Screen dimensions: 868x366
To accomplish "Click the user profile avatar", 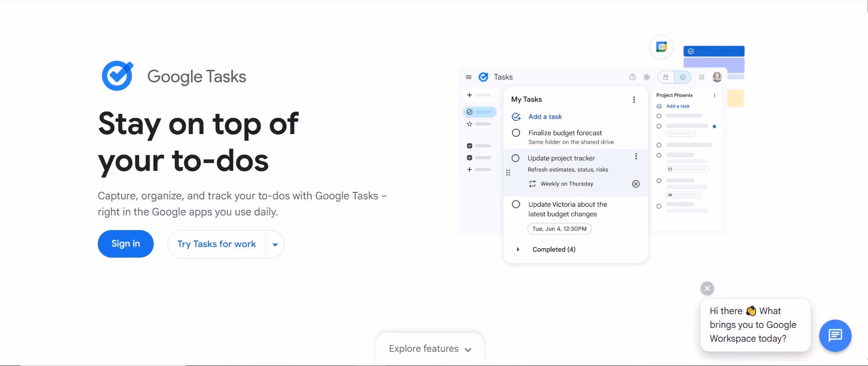I will click(x=717, y=77).
